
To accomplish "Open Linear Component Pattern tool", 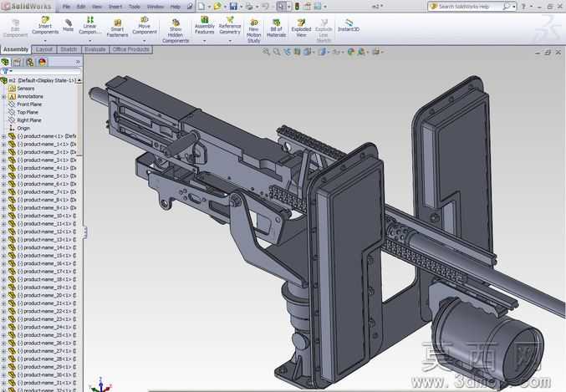I will tap(89, 25).
